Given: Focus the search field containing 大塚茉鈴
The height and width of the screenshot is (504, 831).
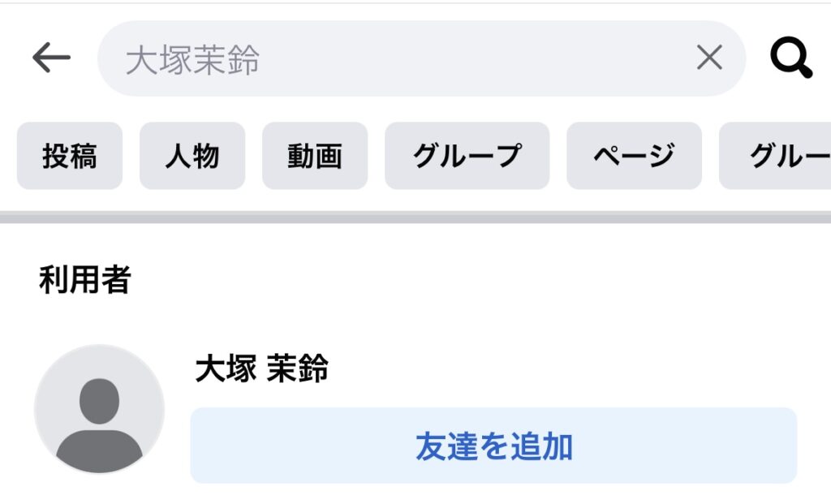Looking at the screenshot, I should point(421,58).
